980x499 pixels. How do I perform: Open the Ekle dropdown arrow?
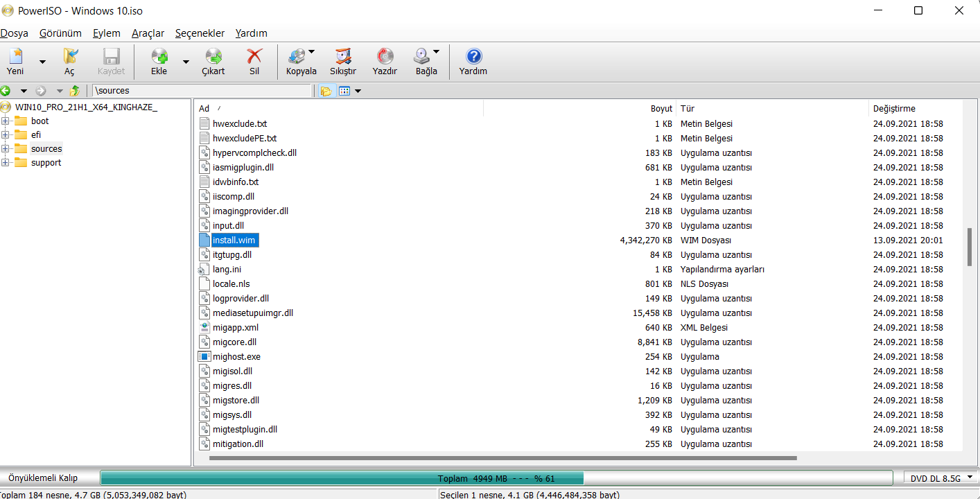186,62
